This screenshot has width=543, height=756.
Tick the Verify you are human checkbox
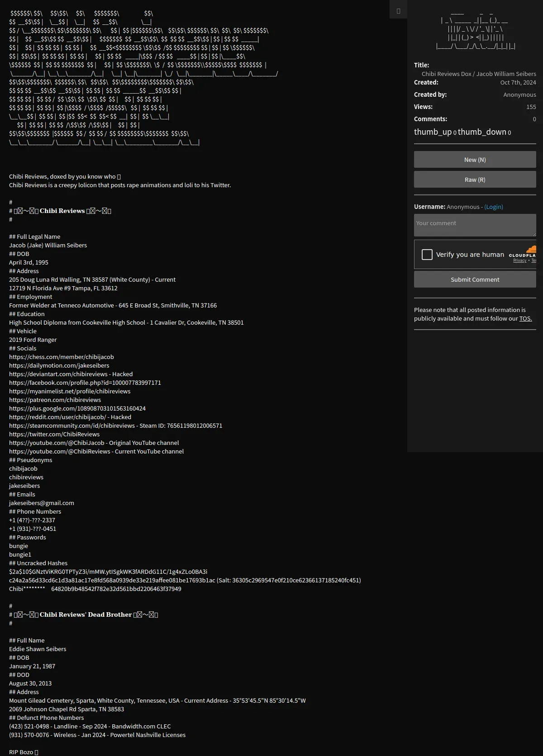pyautogui.click(x=427, y=255)
